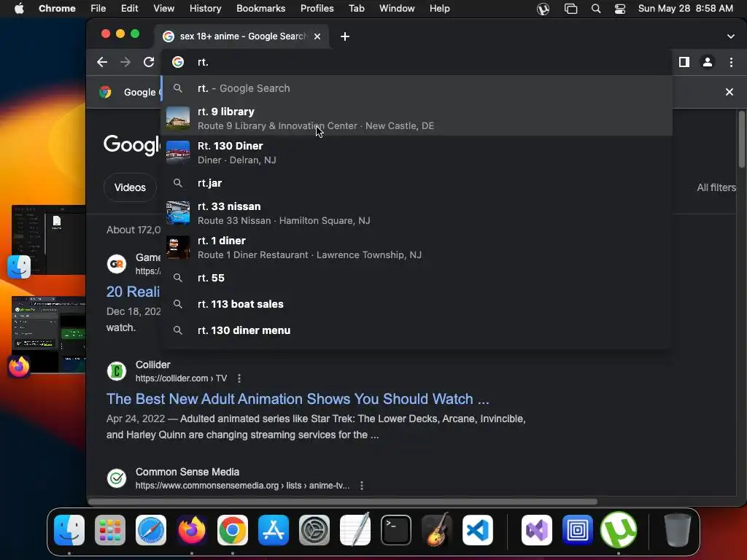Click the horizontal page scrollbar
Image resolution: width=747 pixels, height=560 pixels.
point(343,502)
